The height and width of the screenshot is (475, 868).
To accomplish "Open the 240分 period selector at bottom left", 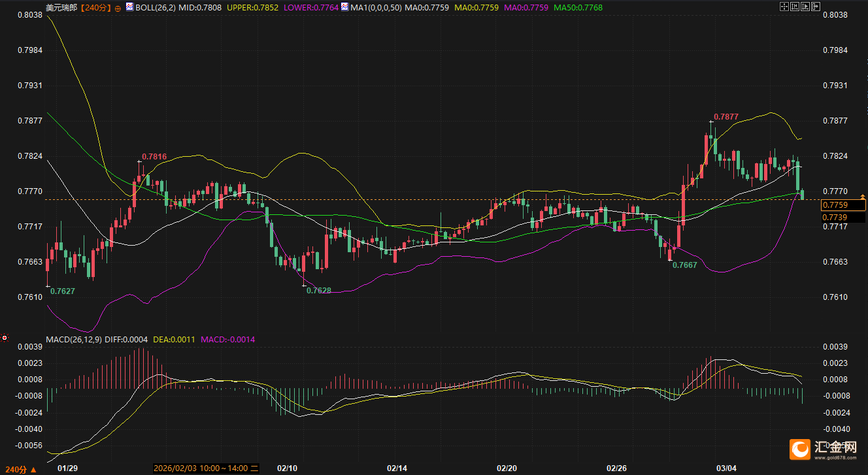I will click(x=20, y=468).
